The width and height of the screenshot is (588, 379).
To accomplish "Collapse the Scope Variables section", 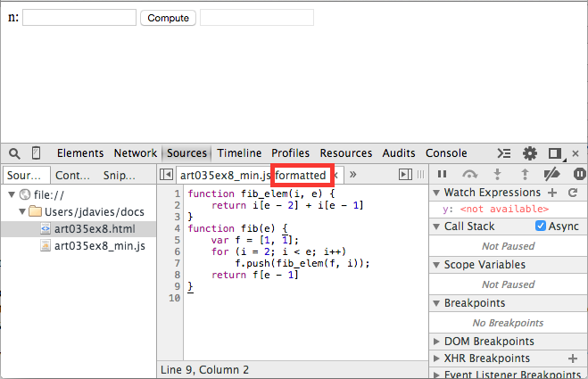I will (436, 265).
